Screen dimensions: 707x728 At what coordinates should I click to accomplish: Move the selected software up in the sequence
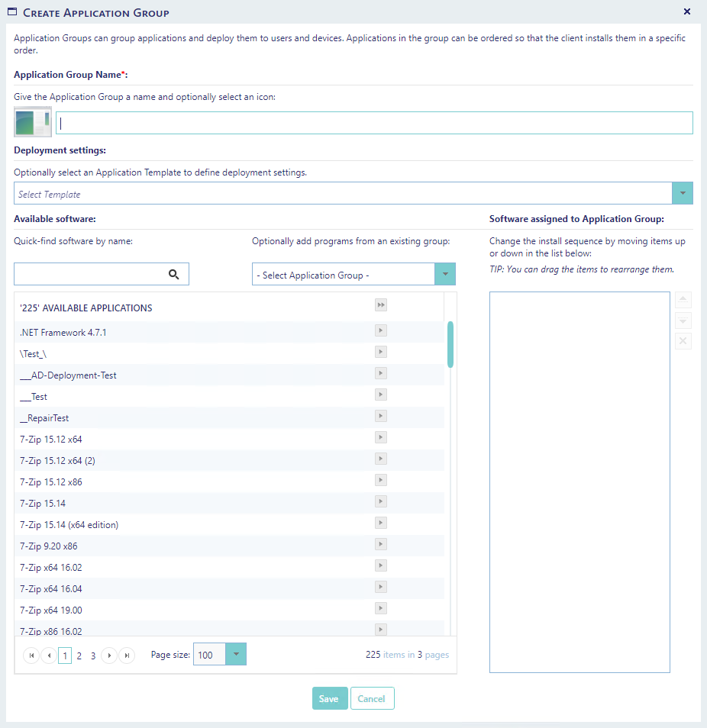point(683,300)
